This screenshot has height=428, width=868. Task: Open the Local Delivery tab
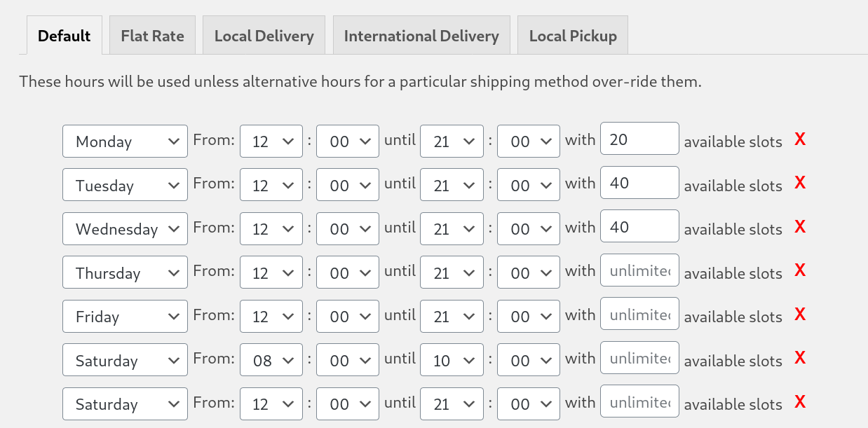pyautogui.click(x=264, y=34)
